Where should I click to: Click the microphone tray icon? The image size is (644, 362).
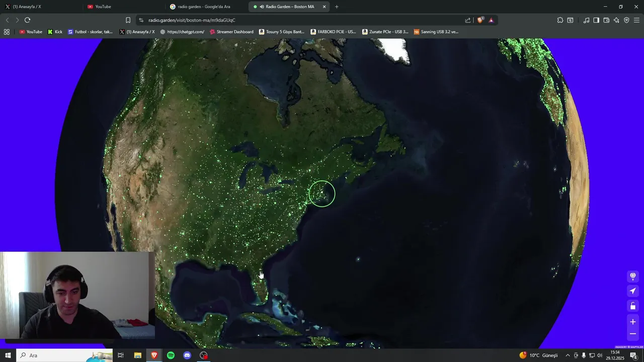tap(584, 355)
